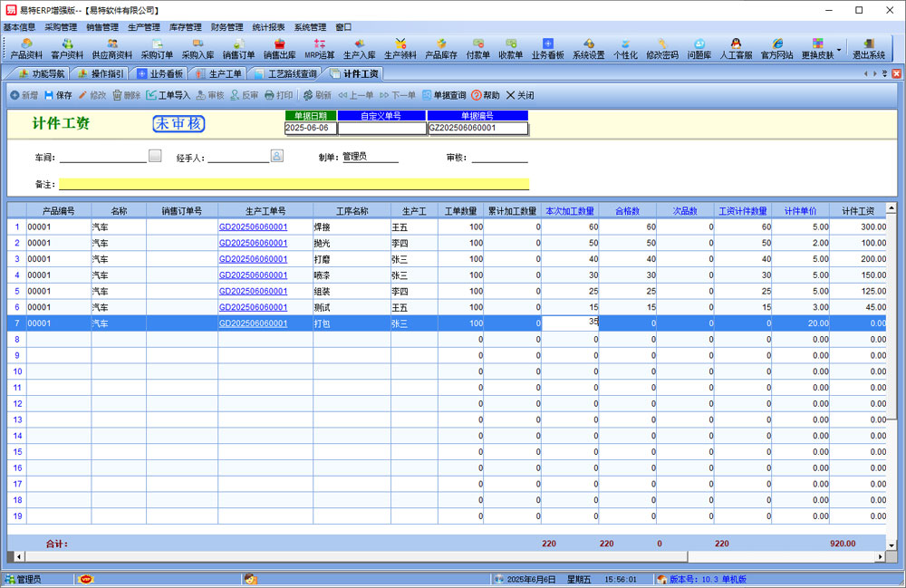
Task: Save the document with 保存
Action: (x=58, y=95)
